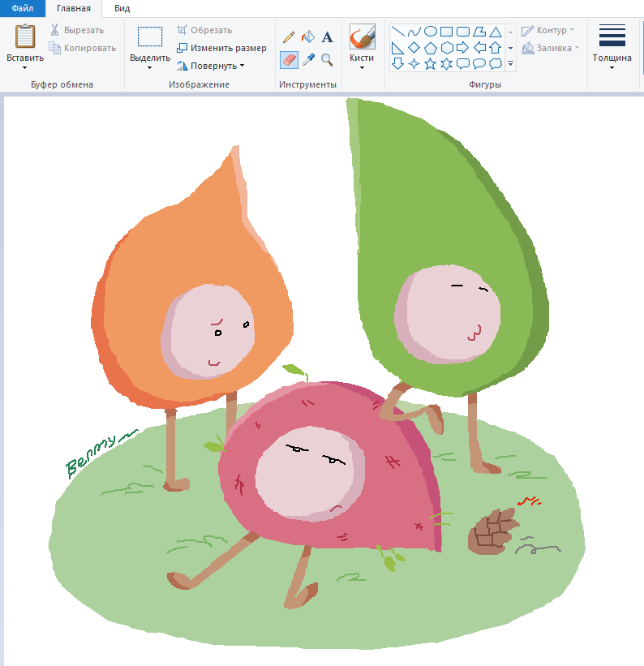Select the Magnifier tool

tap(327, 60)
